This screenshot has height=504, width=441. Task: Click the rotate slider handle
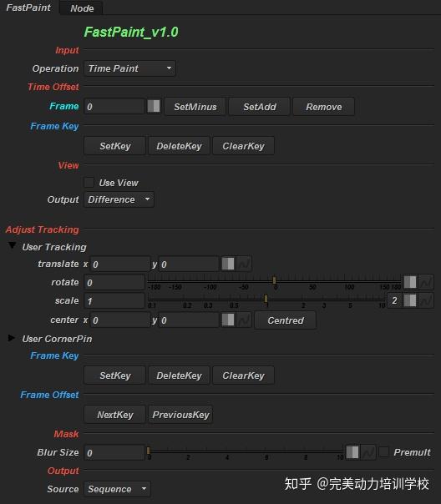click(x=274, y=280)
